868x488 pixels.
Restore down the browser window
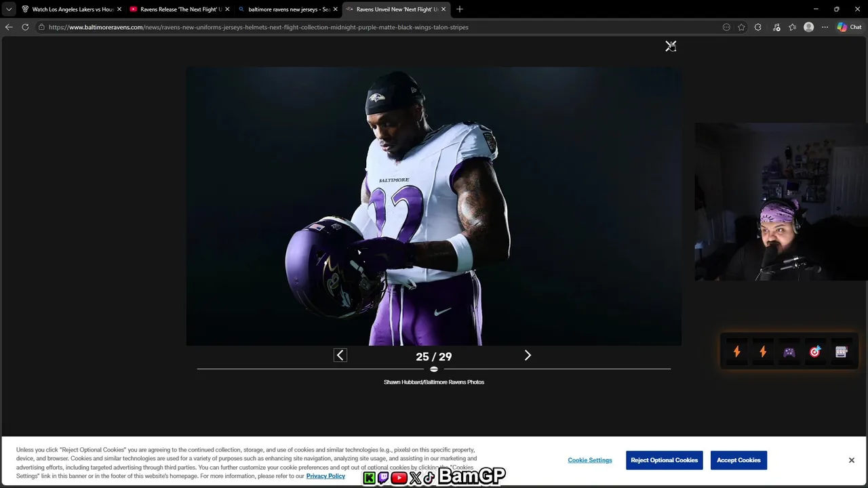coord(837,9)
